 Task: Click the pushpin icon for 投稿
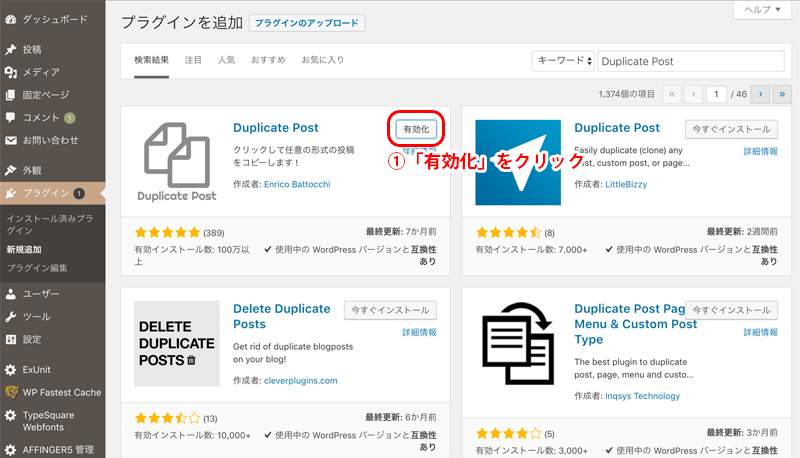click(11, 49)
